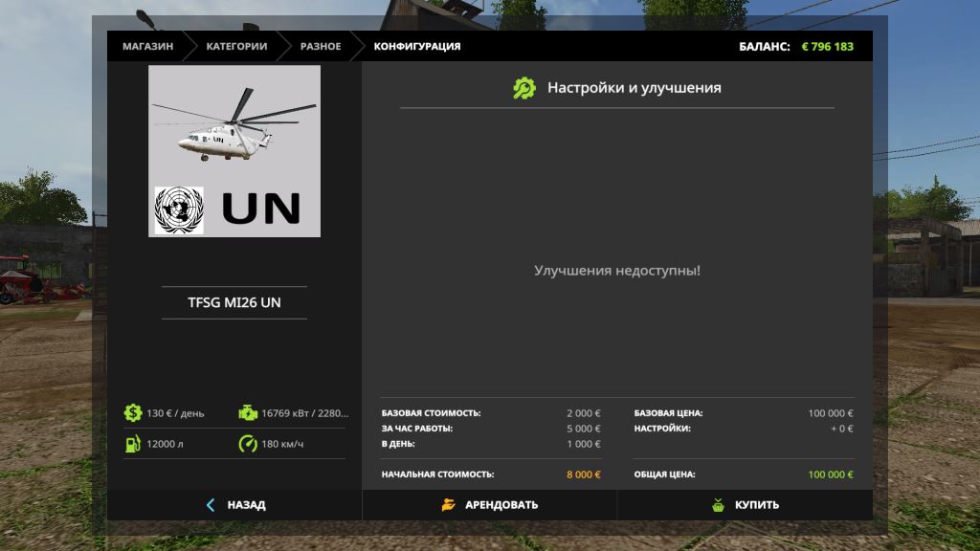Select the КОНФИГУРАЦИЯ breadcrumb tab
The image size is (980, 551).
point(416,46)
